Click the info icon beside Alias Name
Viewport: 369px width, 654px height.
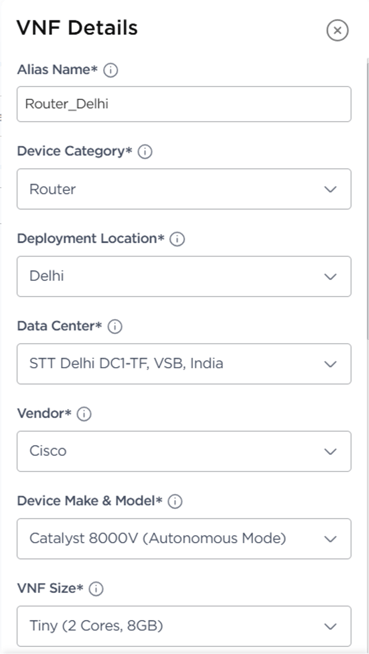pos(110,70)
